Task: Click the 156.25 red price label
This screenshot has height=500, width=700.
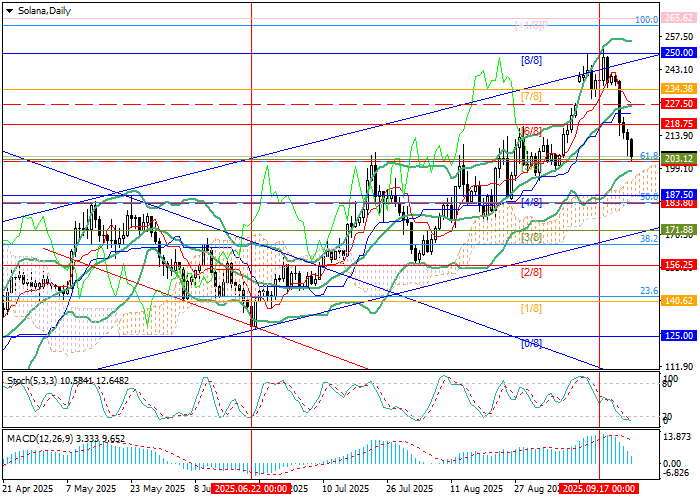Action: pos(678,265)
